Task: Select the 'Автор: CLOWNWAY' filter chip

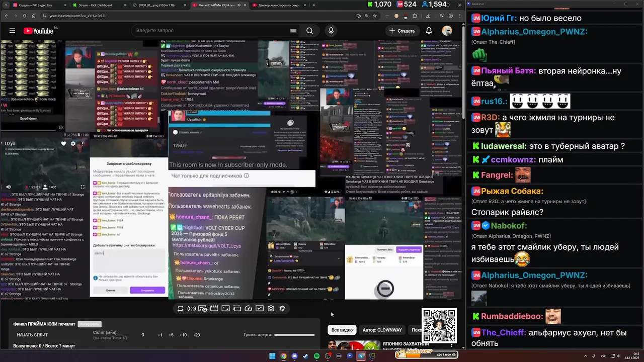Action: click(x=382, y=330)
